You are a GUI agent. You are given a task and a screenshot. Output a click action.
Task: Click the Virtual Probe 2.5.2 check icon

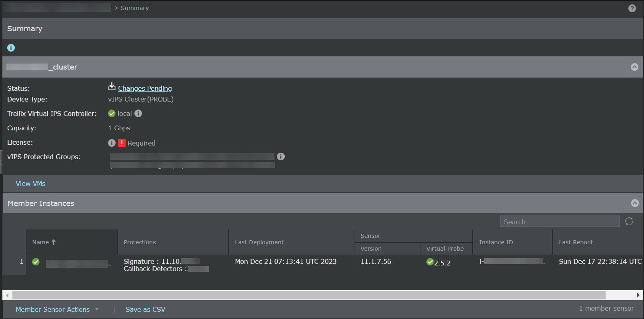tap(430, 262)
